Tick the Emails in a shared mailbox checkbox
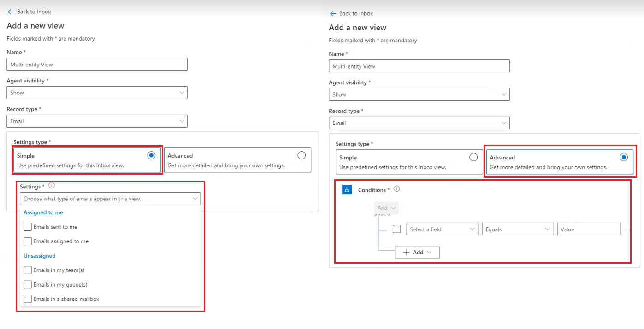Viewport: 644px width, 329px height. coord(27,299)
